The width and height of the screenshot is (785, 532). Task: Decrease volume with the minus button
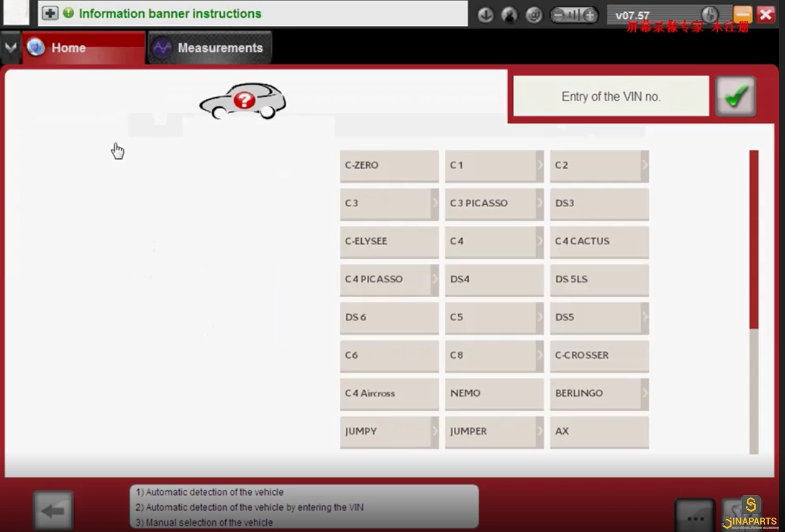[x=558, y=15]
